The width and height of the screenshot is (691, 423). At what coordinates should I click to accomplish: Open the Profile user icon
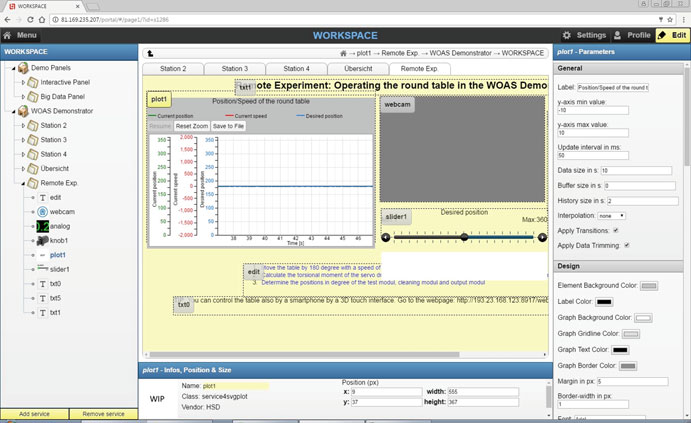[x=617, y=35]
